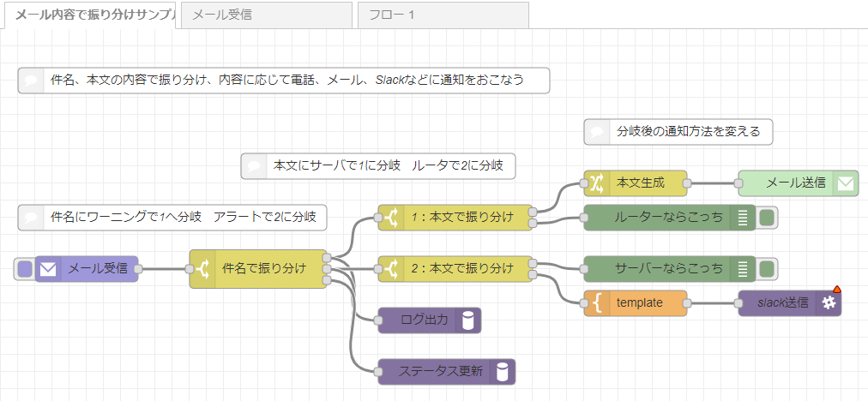Switch to the フロー 1 tab

pyautogui.click(x=443, y=15)
